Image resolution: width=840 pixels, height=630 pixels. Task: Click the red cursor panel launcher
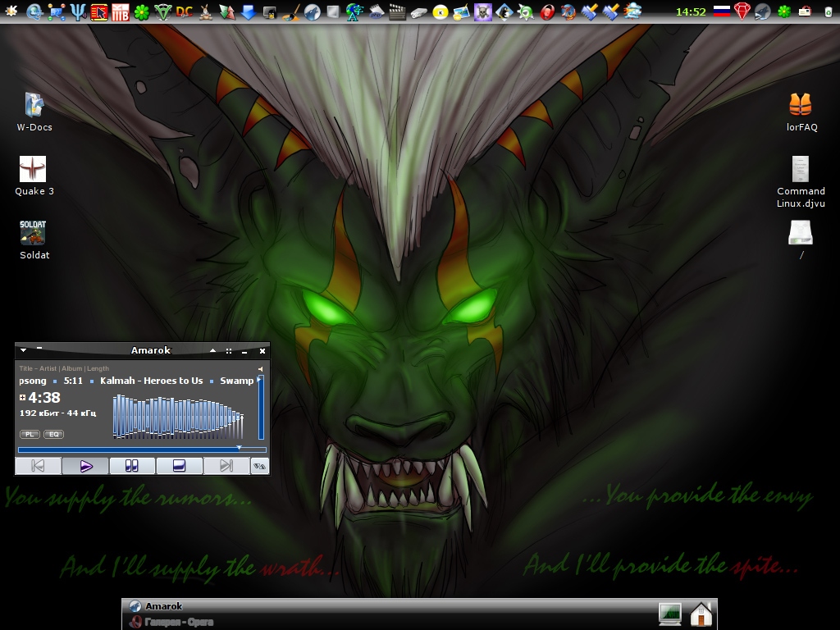pos(99,11)
